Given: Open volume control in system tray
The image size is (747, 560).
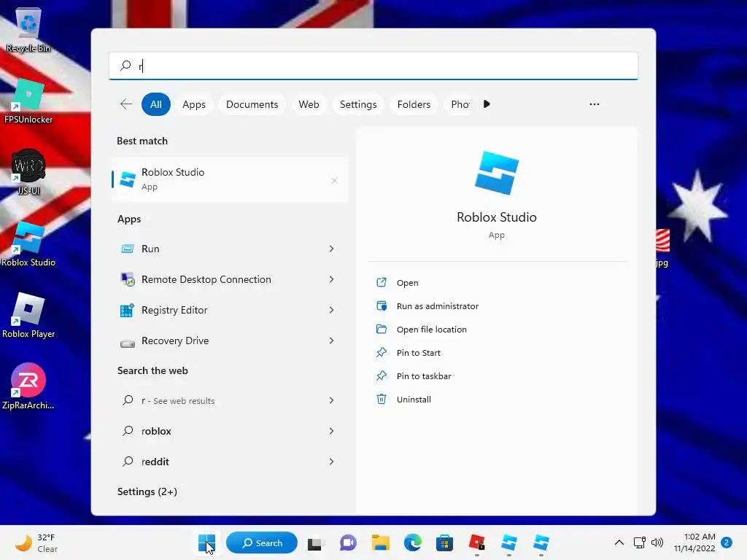Looking at the screenshot, I should pos(657,542).
